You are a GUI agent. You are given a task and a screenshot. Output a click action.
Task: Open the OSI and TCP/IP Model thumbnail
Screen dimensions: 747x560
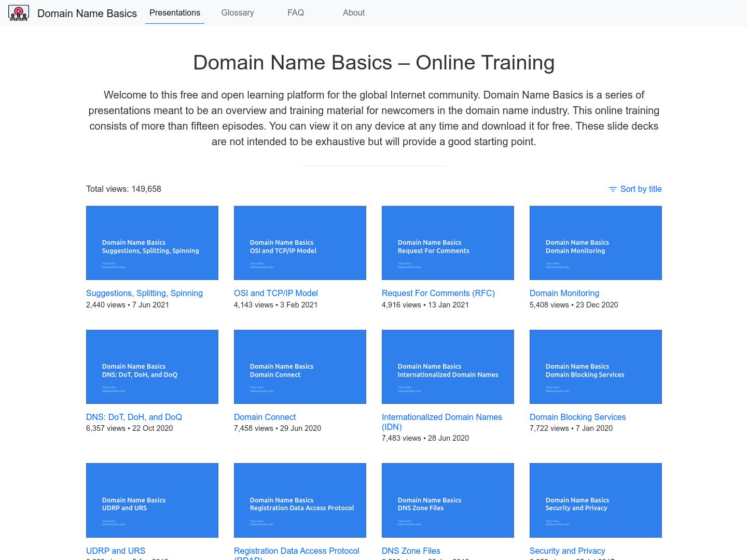[x=300, y=243]
